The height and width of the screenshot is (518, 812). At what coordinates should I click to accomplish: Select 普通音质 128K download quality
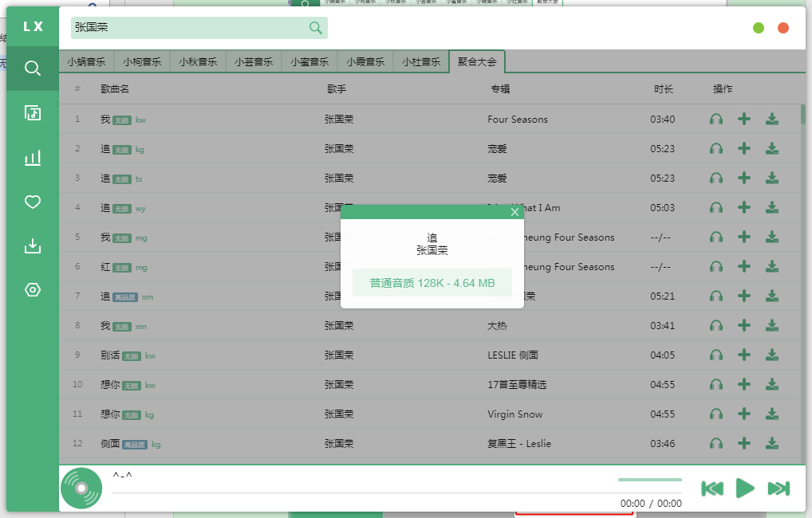(432, 282)
